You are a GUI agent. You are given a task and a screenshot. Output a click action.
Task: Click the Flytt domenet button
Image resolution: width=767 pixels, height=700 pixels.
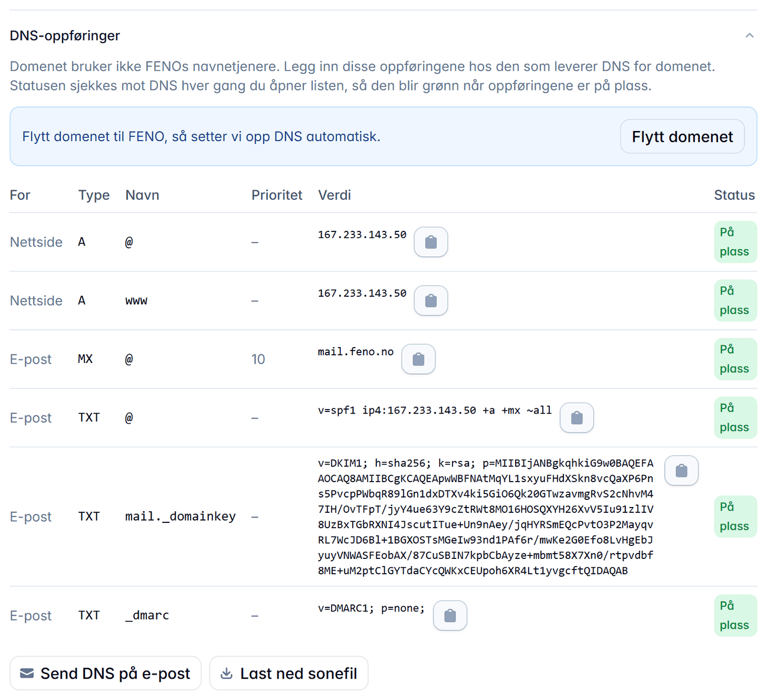click(682, 137)
